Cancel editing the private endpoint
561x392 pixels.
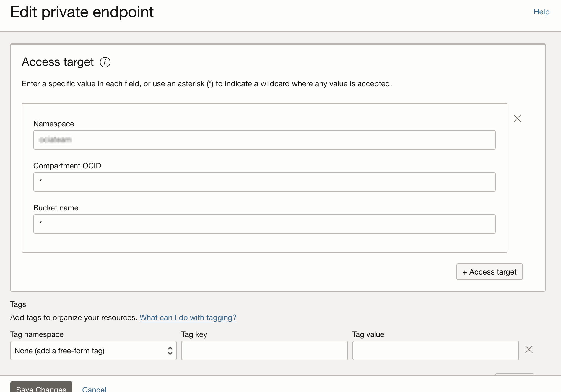point(94,389)
